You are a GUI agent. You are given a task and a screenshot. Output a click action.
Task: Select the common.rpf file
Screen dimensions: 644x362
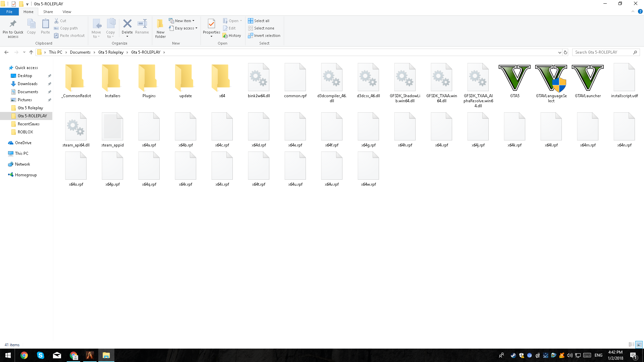click(x=295, y=80)
